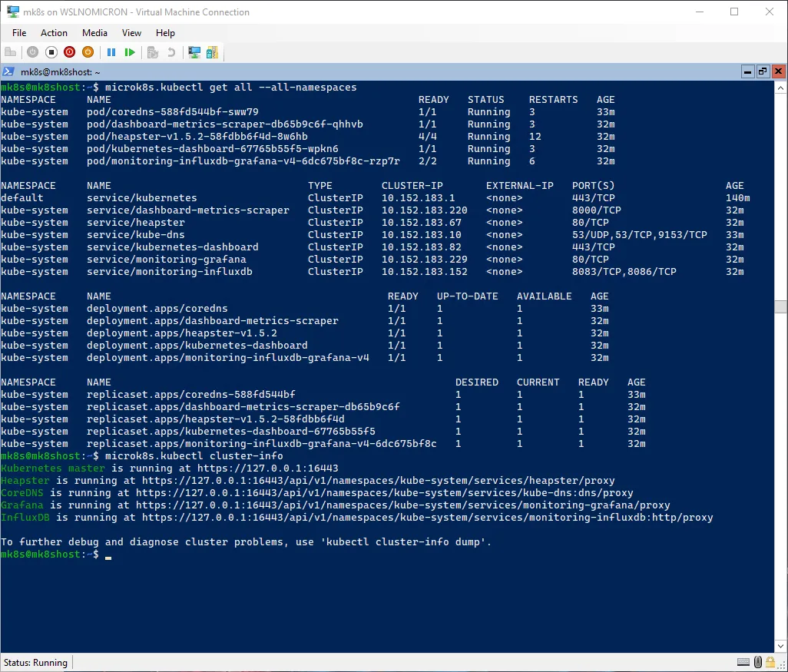Open the Action menu

tap(54, 33)
